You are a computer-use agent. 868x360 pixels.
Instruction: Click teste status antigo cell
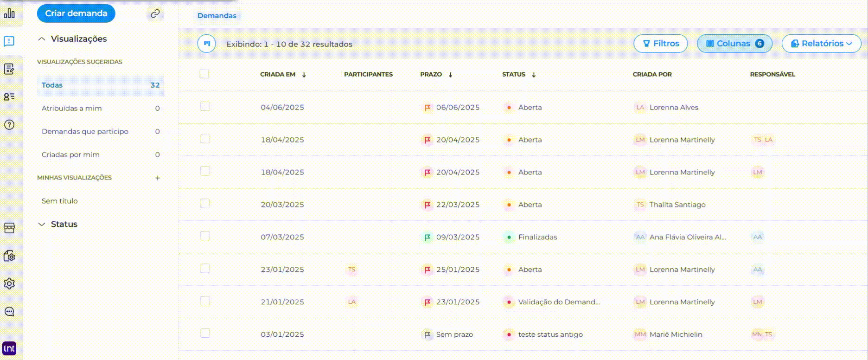point(550,334)
